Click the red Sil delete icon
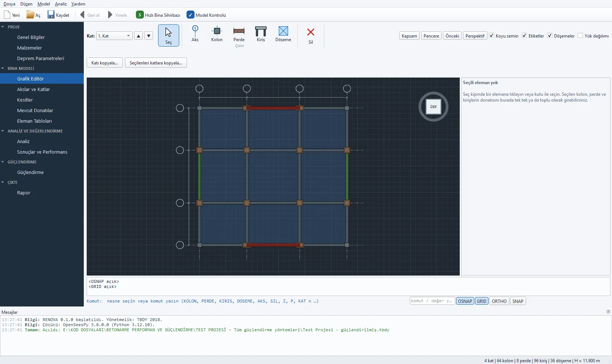Image resolution: width=612 pixels, height=364 pixels. coord(311,32)
